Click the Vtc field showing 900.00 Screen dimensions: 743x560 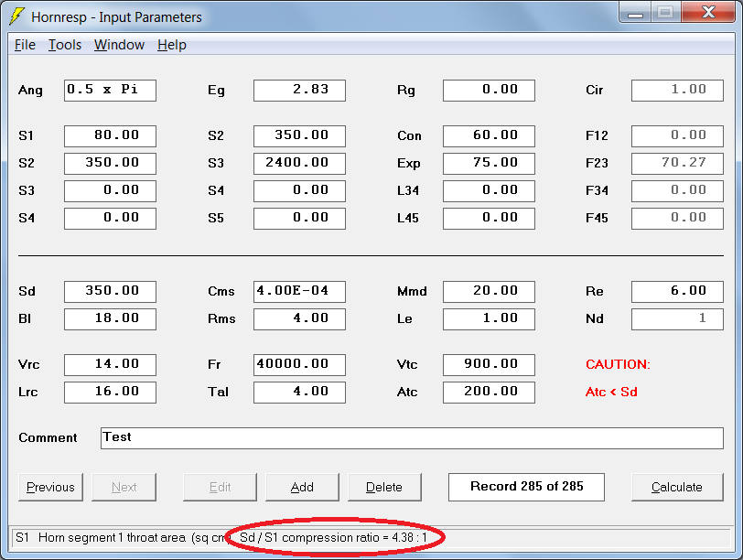pos(489,365)
